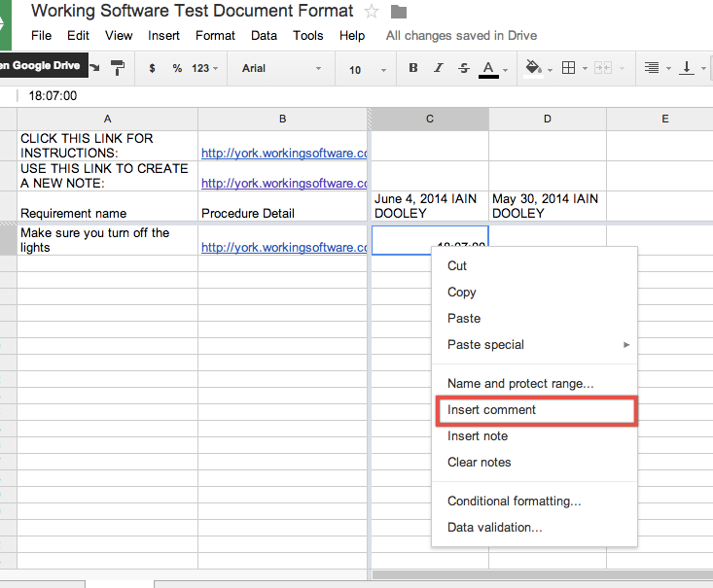
Task: Choose Paste from the context menu
Action: (x=534, y=319)
